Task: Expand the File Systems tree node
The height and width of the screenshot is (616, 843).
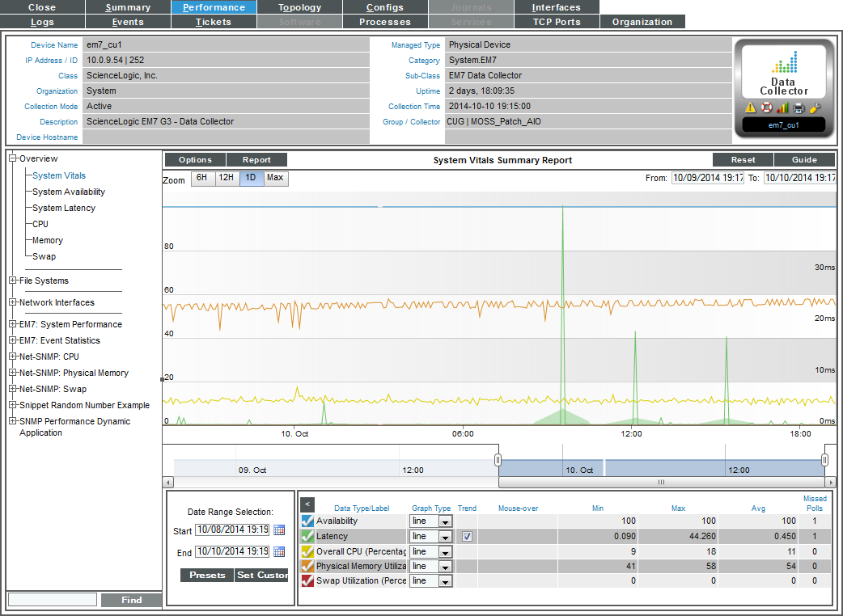Action: (13, 281)
